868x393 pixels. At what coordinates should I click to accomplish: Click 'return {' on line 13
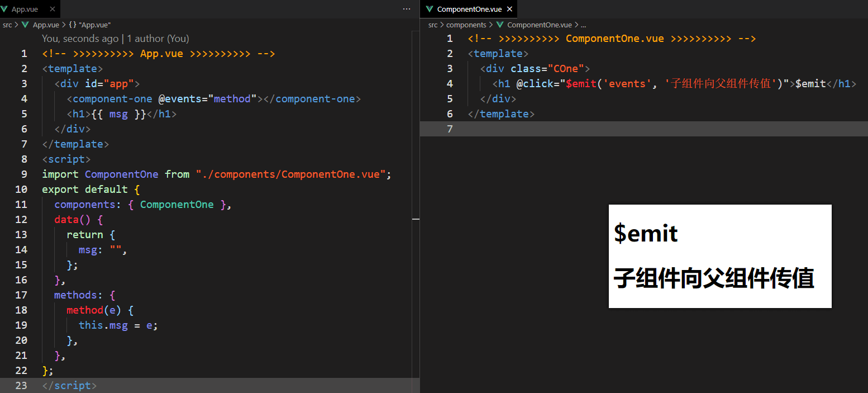click(91, 235)
